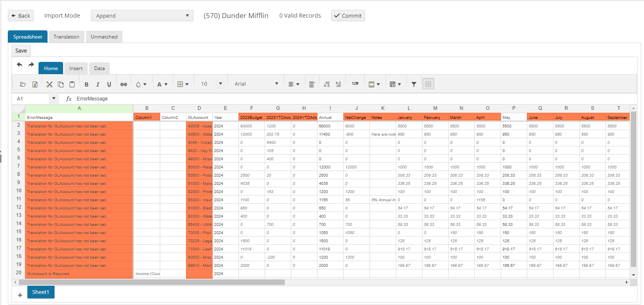Image resolution: width=644 pixels, height=305 pixels.
Task: Toggle wrap text
Action: 312,84
